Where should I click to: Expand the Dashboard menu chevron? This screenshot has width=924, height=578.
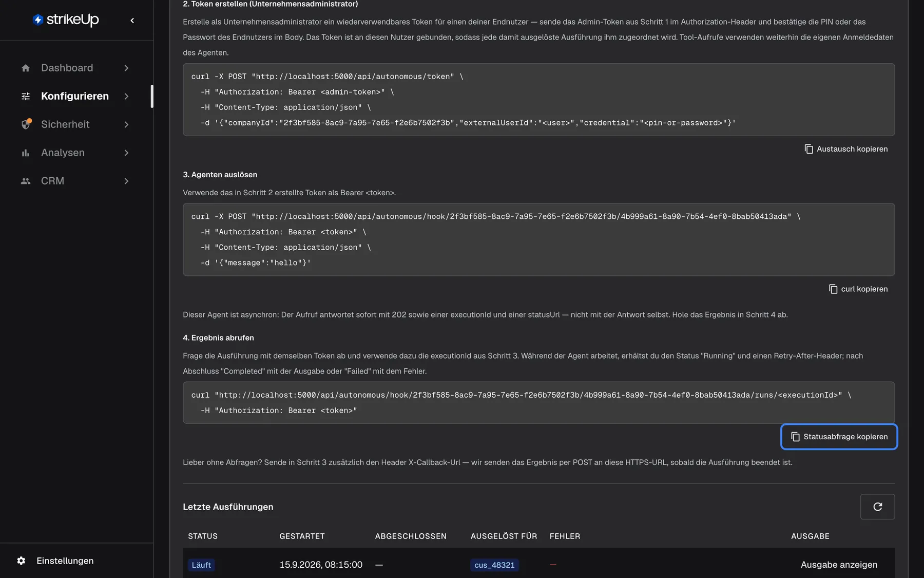tap(126, 68)
